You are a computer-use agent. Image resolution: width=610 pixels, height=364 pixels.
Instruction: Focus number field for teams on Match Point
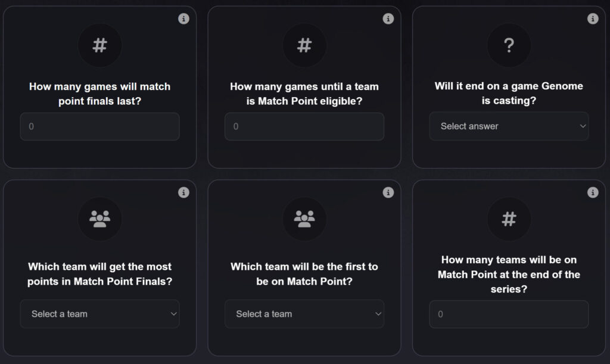(x=509, y=314)
